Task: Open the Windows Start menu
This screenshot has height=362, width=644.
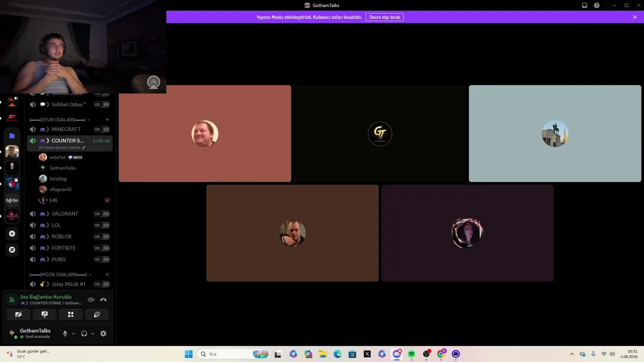Action: pos(189,354)
